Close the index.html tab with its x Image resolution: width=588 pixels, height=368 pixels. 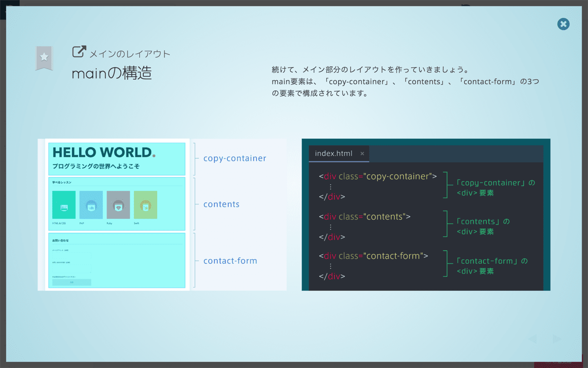362,154
